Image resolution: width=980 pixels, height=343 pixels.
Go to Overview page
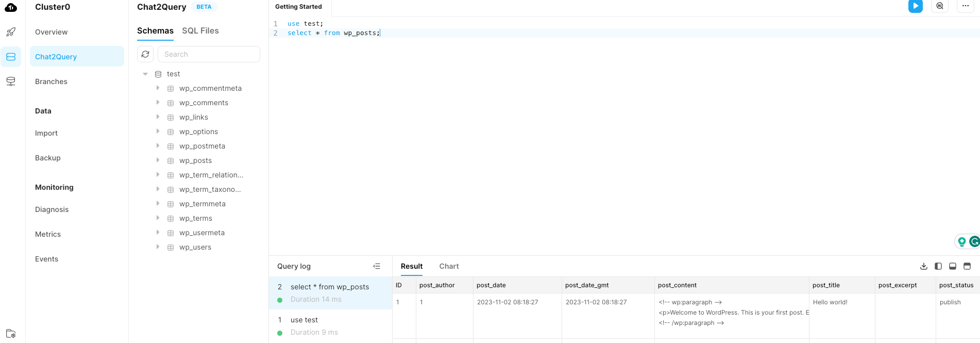[x=77, y=32]
